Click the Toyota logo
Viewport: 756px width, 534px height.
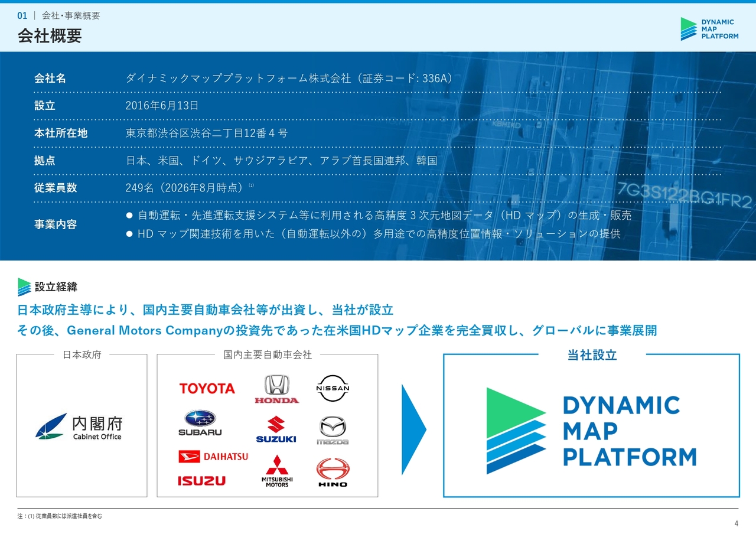(x=207, y=388)
